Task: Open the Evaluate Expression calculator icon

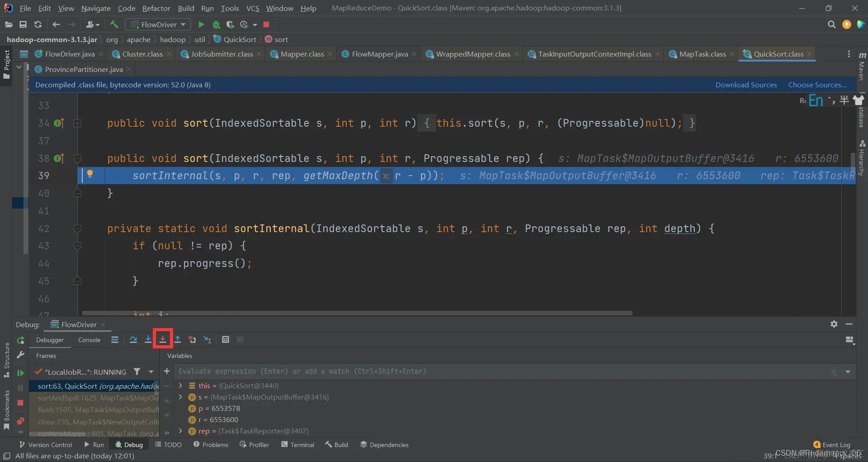Action: tap(226, 340)
